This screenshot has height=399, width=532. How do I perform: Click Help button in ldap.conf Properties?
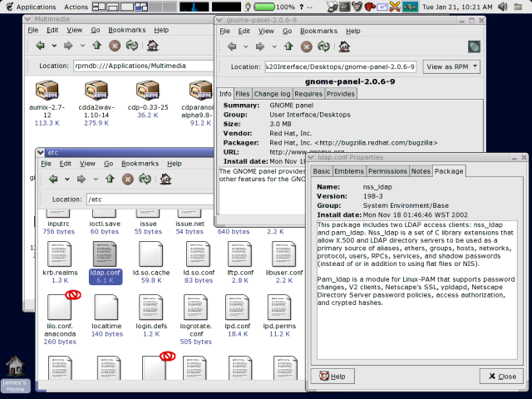pyautogui.click(x=332, y=376)
